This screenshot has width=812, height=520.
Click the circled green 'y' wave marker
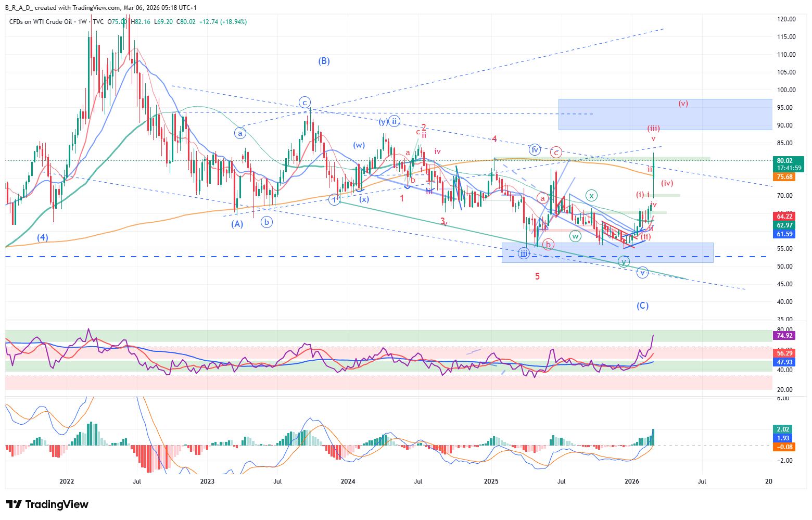624,262
